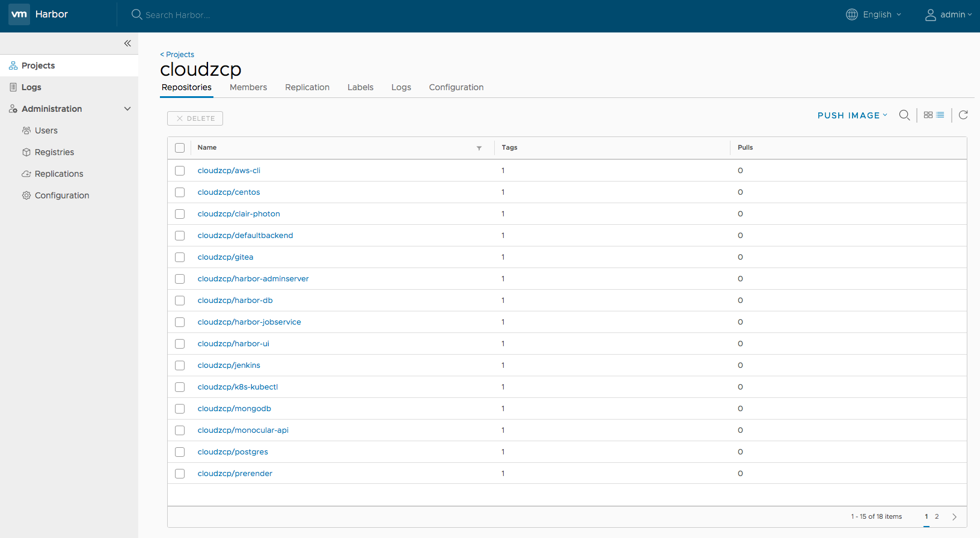Refresh the repository list
This screenshot has height=538, width=980.
[x=963, y=115]
